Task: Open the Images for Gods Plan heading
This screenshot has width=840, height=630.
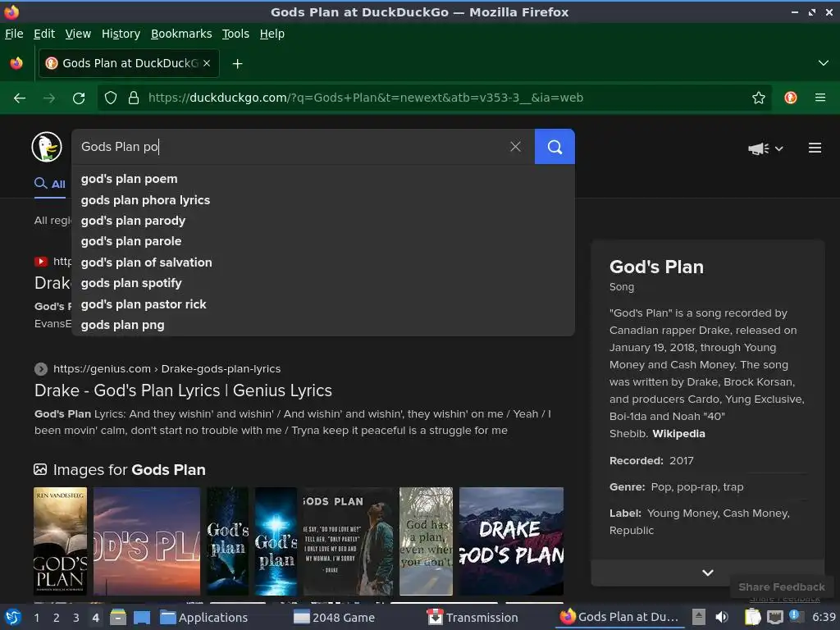Action: 129,470
